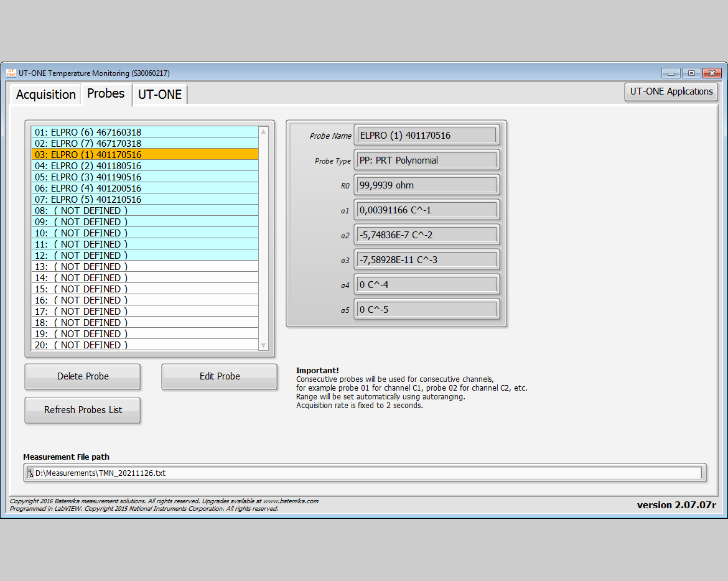Click the up arrow of the probes list scrollbar
Screen dimensions: 728x581
(x=263, y=131)
